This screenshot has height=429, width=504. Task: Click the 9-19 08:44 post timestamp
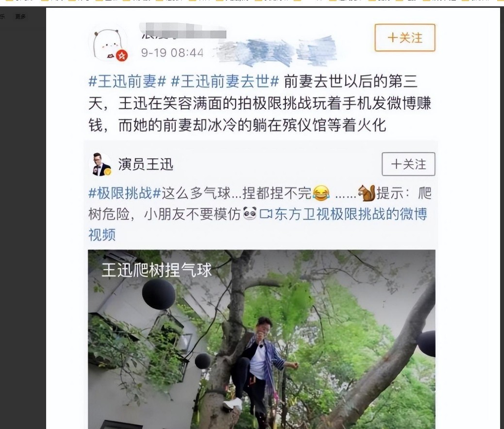172,53
